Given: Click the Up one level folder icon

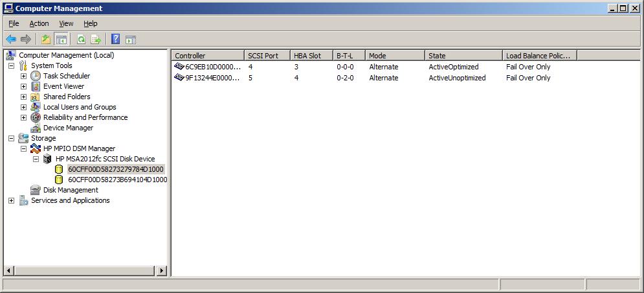Looking at the screenshot, I should click(46, 39).
